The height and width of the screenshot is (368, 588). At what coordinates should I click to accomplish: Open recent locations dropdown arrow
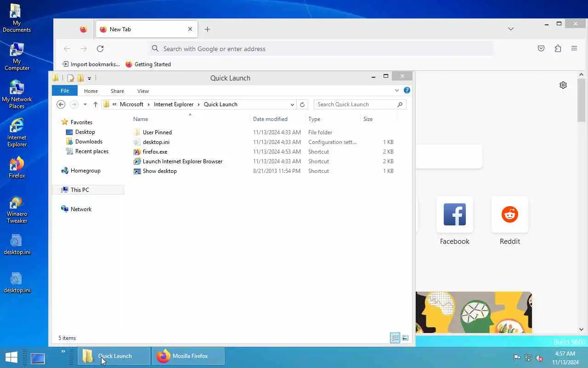click(x=85, y=104)
